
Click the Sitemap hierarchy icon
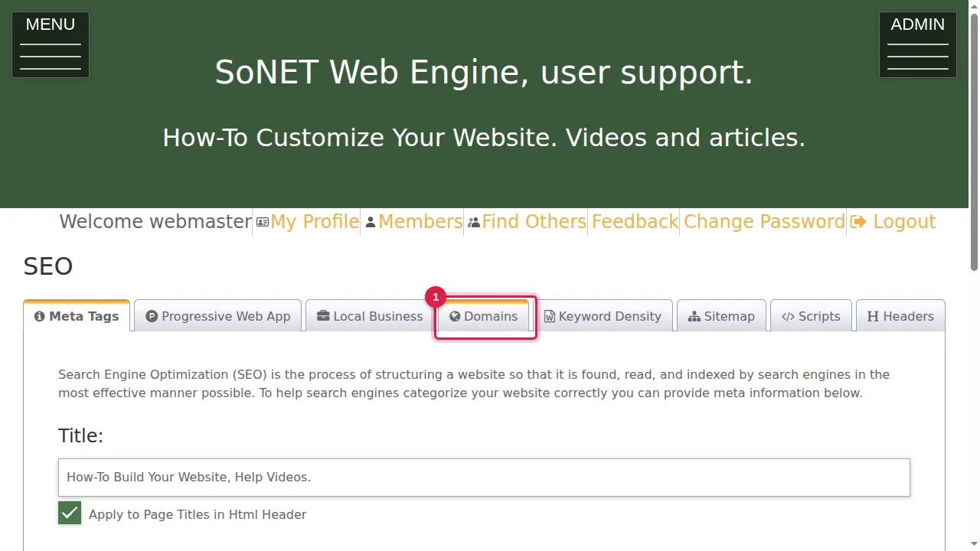tap(694, 316)
